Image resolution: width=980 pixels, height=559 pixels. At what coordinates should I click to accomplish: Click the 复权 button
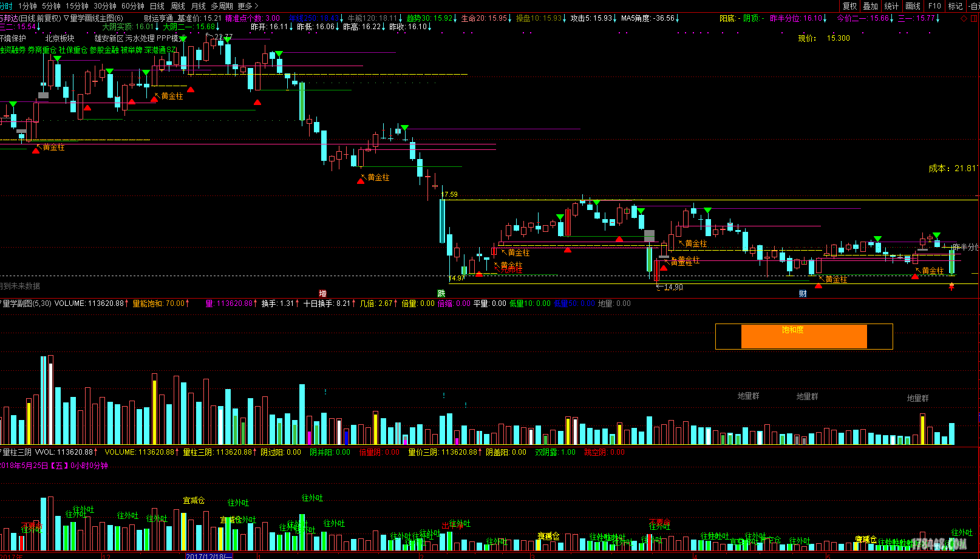850,6
